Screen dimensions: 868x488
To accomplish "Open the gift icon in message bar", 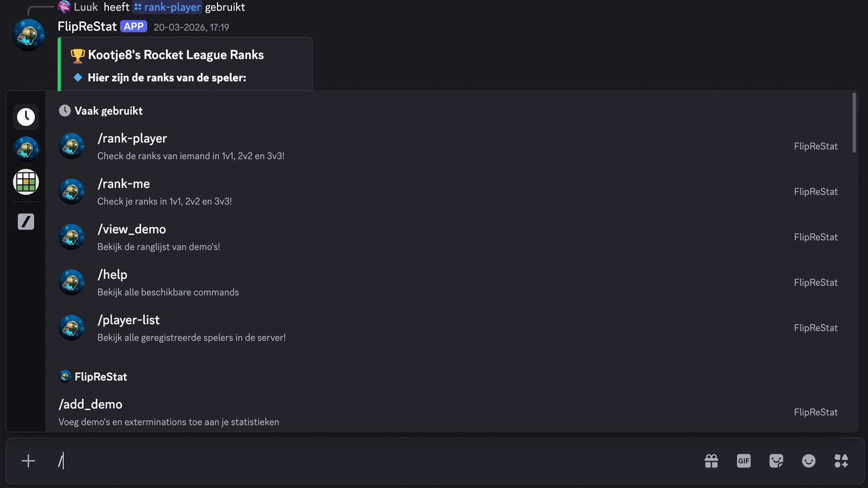I will pyautogui.click(x=711, y=461).
